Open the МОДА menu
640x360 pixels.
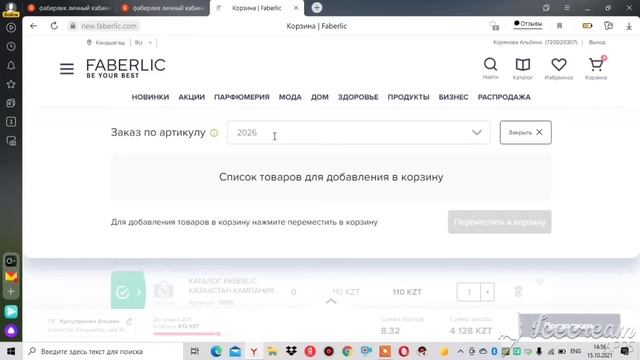[290, 97]
